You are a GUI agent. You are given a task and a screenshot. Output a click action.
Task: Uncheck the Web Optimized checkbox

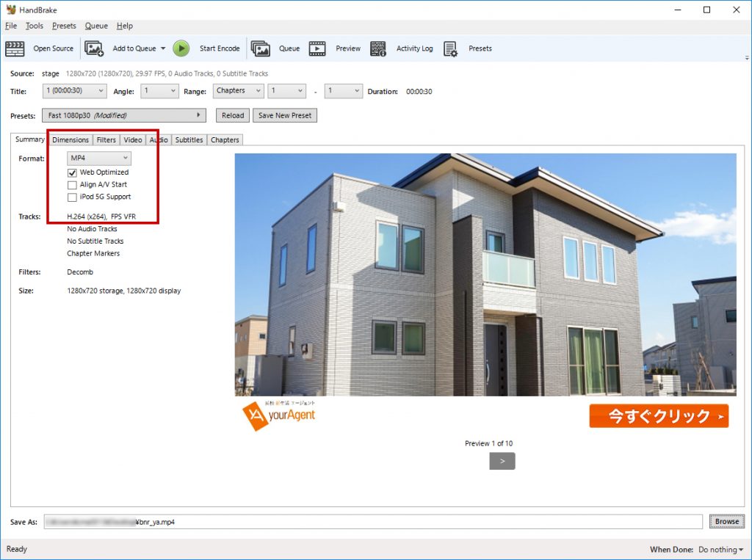72,172
